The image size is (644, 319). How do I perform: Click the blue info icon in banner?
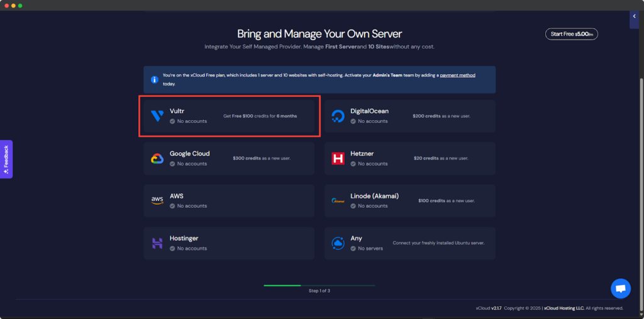[154, 80]
